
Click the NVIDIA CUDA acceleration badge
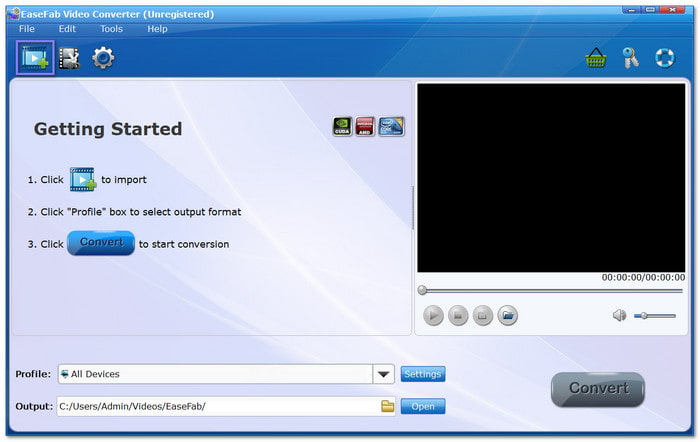click(x=342, y=126)
